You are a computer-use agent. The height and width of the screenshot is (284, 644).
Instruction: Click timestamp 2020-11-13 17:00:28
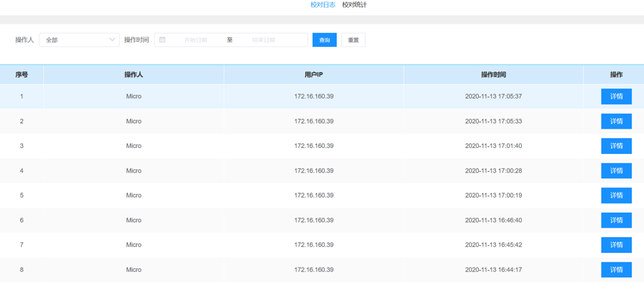coord(494,171)
